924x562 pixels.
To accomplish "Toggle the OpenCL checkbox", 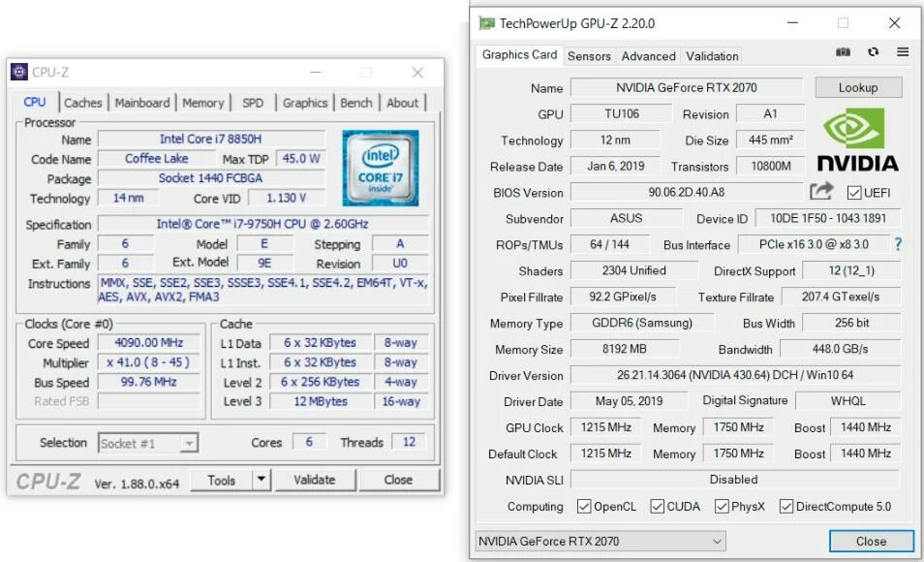I will coord(584,506).
